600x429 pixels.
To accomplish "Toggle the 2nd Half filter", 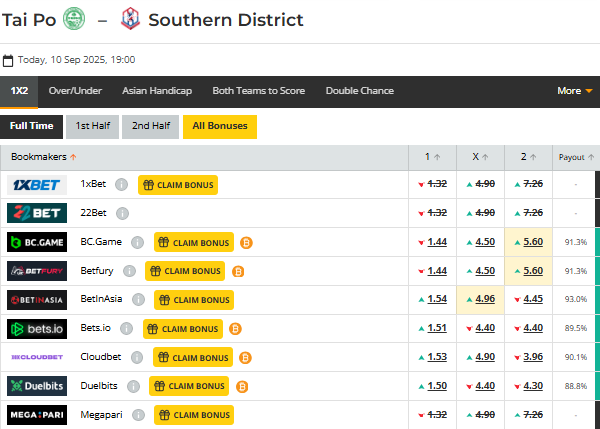I will point(150,126).
